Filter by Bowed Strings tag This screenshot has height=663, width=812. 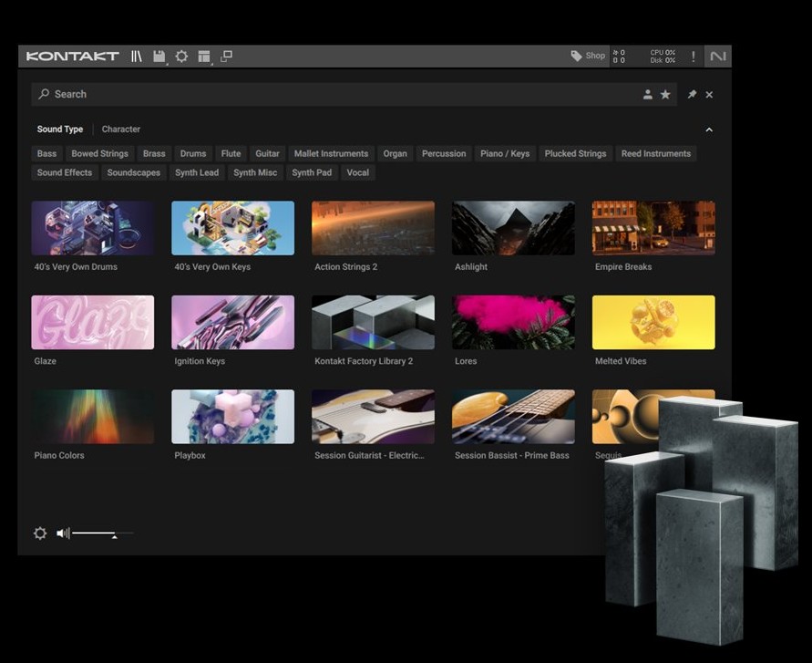point(100,153)
